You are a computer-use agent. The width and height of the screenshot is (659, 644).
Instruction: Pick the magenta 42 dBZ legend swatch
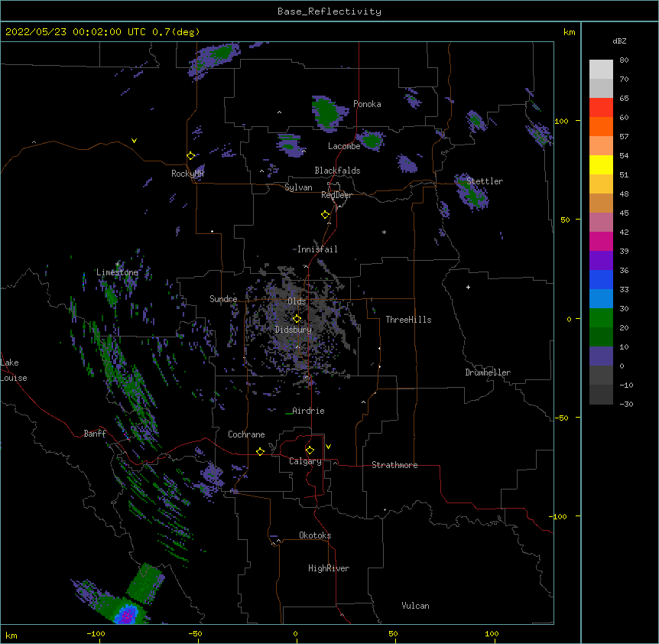coord(601,241)
